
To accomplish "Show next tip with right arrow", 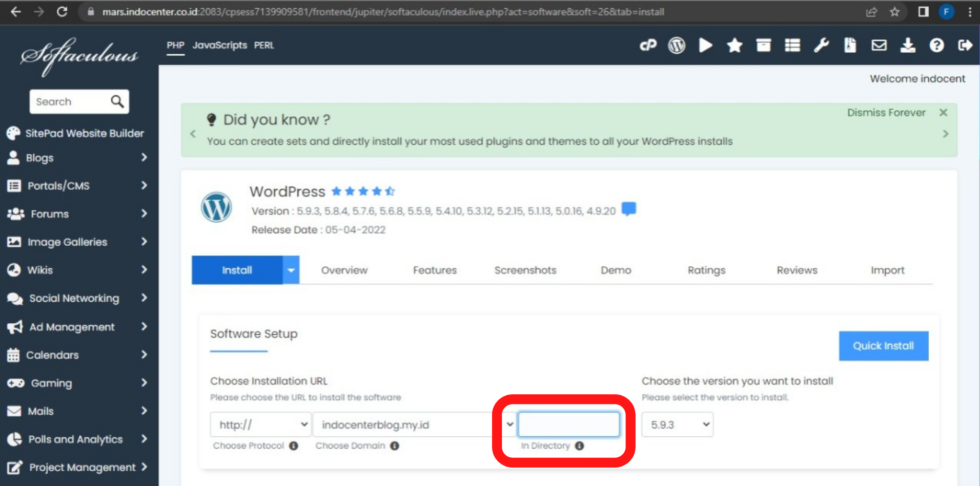I will click(946, 134).
